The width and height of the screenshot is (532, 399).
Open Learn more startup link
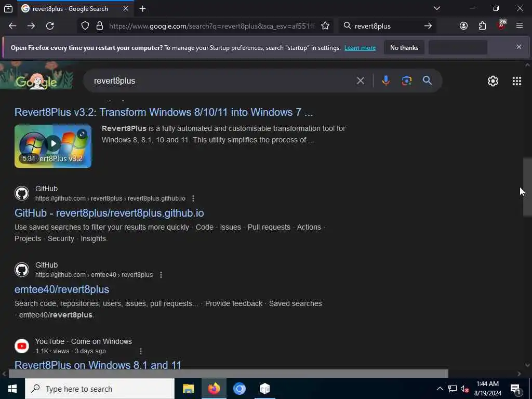click(x=360, y=48)
